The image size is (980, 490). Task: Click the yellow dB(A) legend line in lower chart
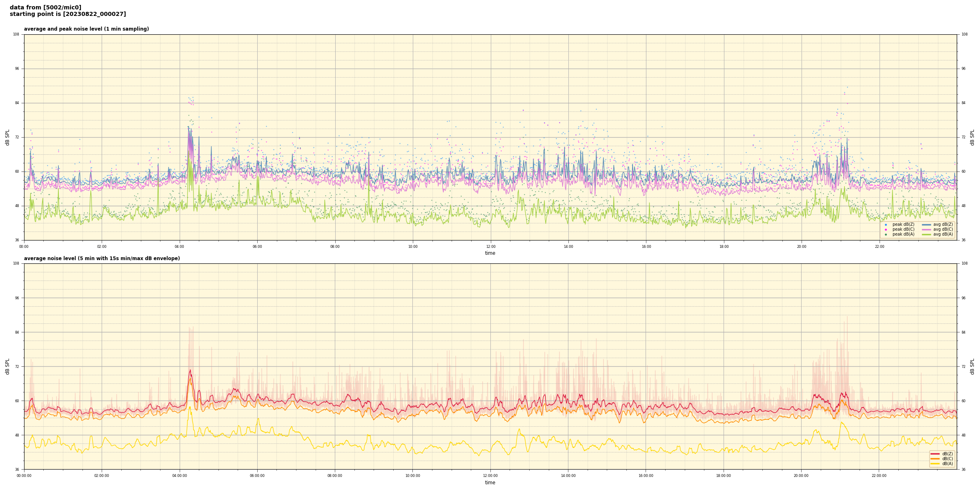(935, 463)
